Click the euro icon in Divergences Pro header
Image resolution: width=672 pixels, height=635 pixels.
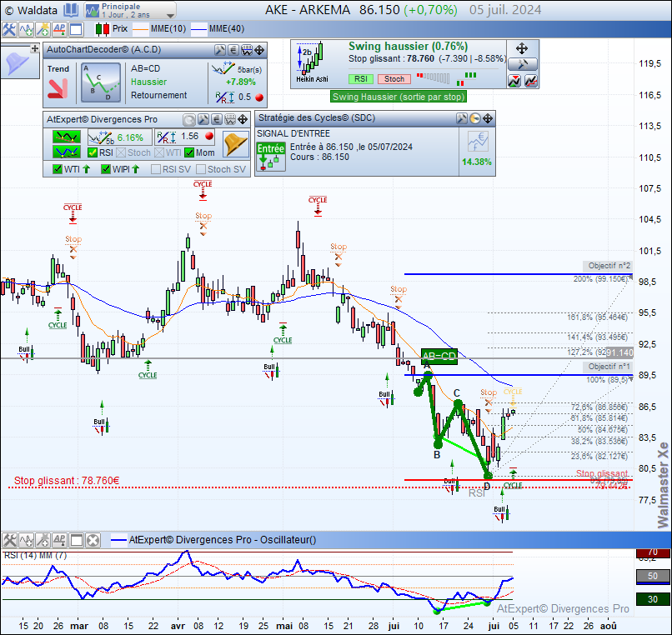click(x=217, y=119)
